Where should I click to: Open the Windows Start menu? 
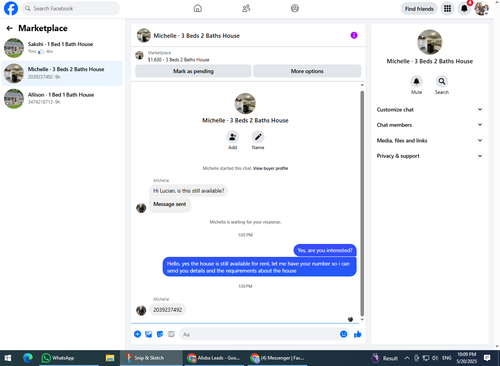click(x=8, y=358)
